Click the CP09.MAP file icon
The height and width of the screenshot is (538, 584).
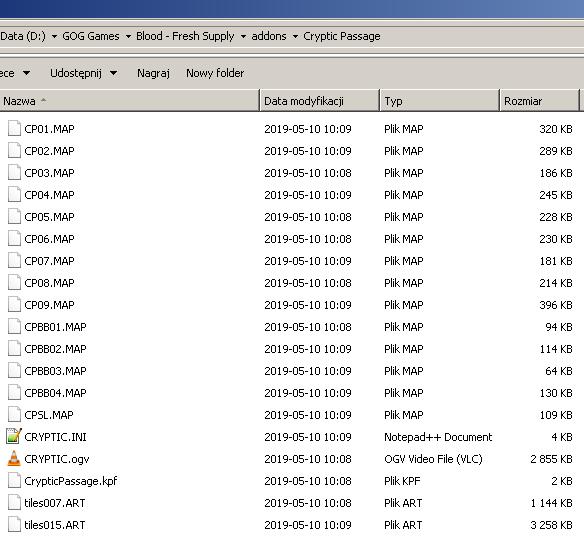(14, 304)
